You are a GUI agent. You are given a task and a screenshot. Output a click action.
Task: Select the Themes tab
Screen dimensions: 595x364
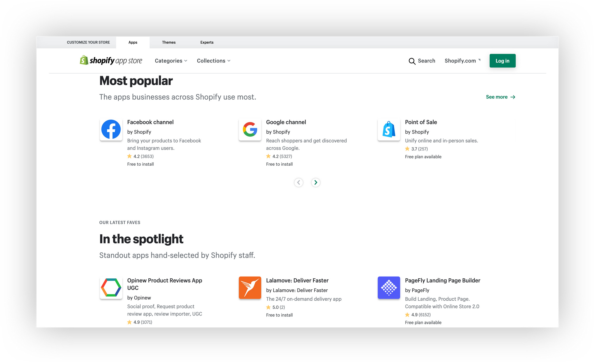point(169,42)
